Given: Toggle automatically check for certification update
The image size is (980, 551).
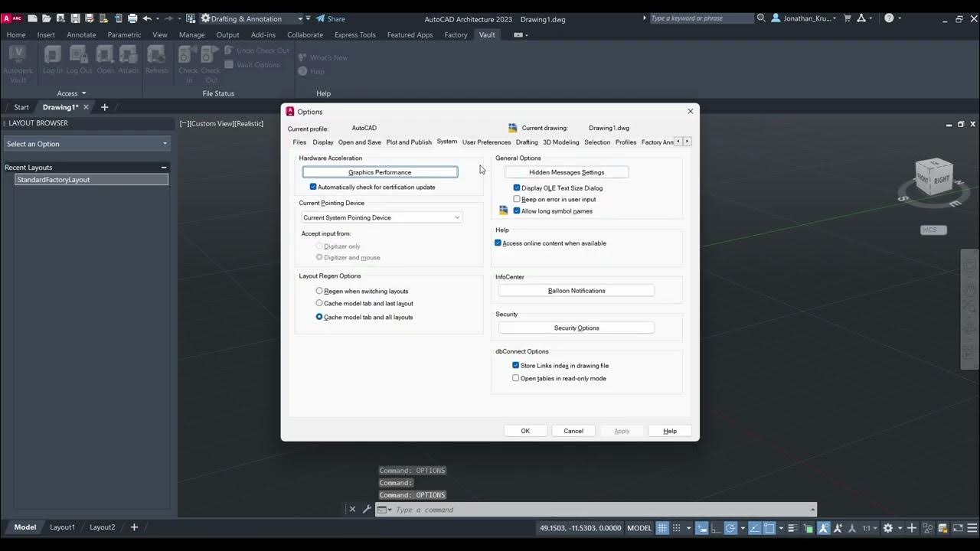Looking at the screenshot, I should pyautogui.click(x=313, y=187).
